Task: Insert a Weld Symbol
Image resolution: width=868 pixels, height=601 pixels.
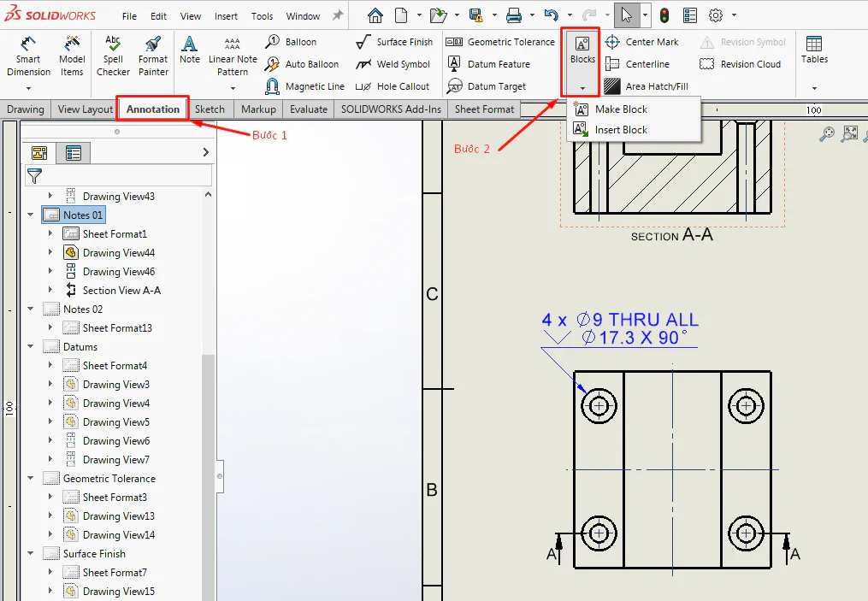Action: click(x=393, y=64)
